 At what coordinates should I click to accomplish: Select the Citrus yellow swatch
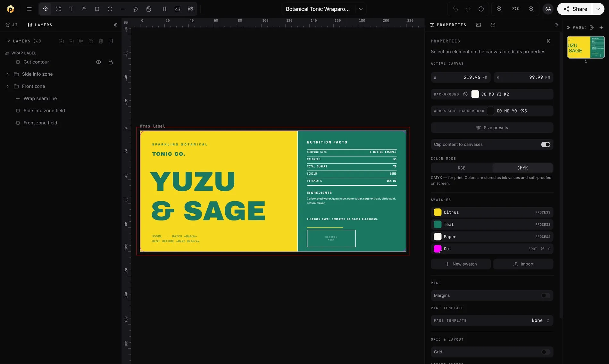[492, 212]
